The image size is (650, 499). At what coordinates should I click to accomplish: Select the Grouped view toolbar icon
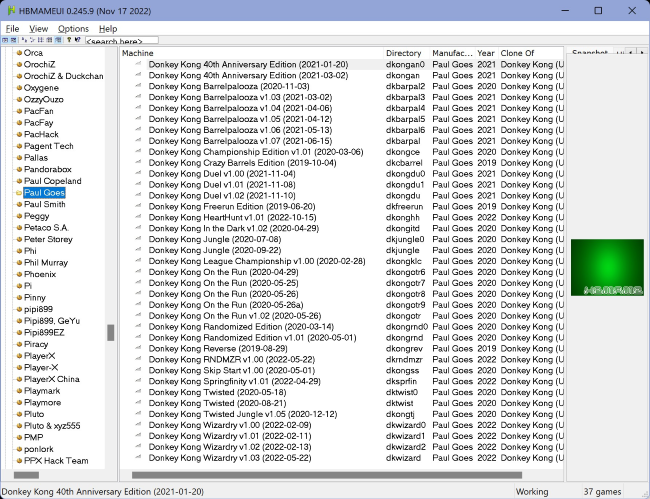(x=58, y=40)
